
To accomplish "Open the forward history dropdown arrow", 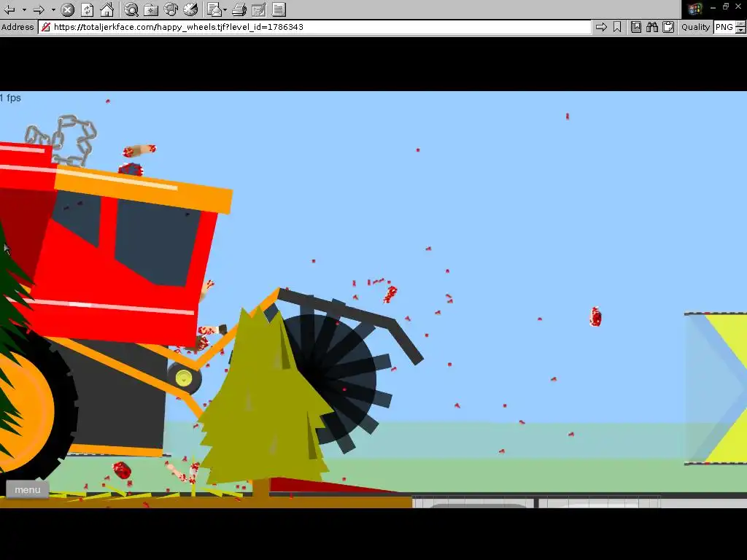I will tap(53, 9).
